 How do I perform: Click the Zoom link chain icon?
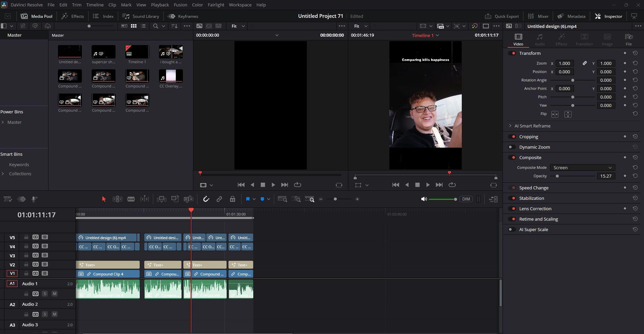click(585, 63)
